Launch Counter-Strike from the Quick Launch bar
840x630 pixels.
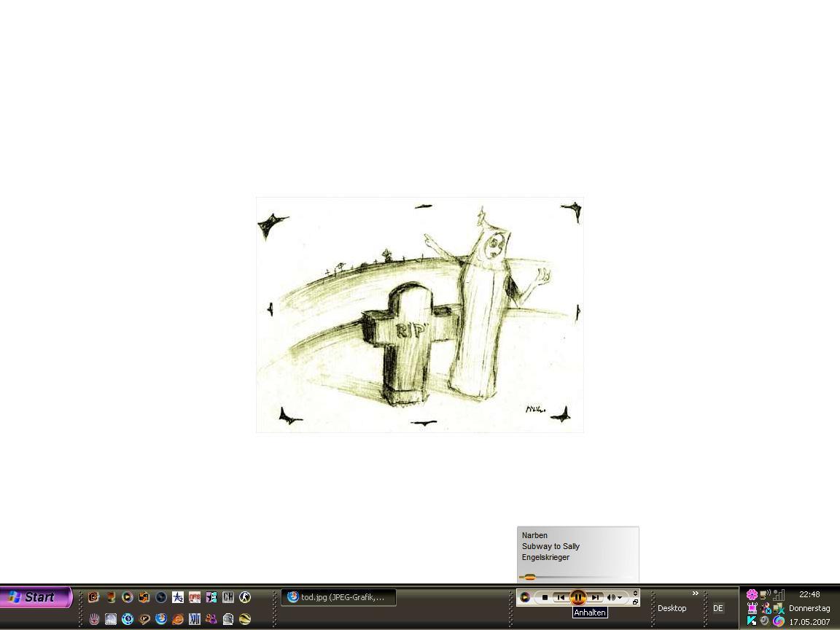(245, 597)
